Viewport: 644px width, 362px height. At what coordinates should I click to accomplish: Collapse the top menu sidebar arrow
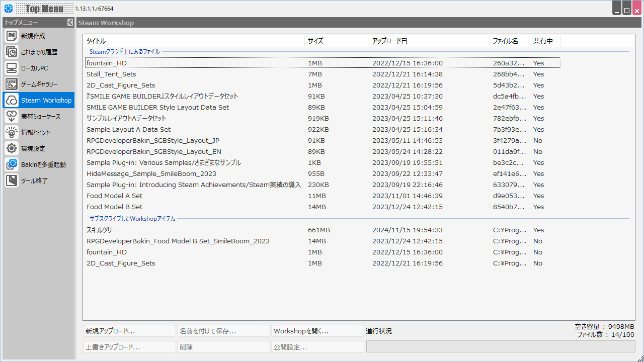coord(70,23)
